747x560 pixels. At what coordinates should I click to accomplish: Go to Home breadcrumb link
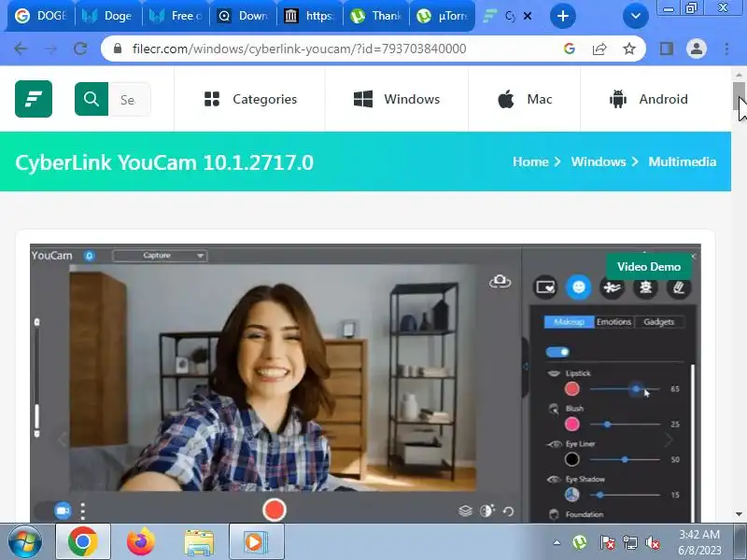click(530, 161)
